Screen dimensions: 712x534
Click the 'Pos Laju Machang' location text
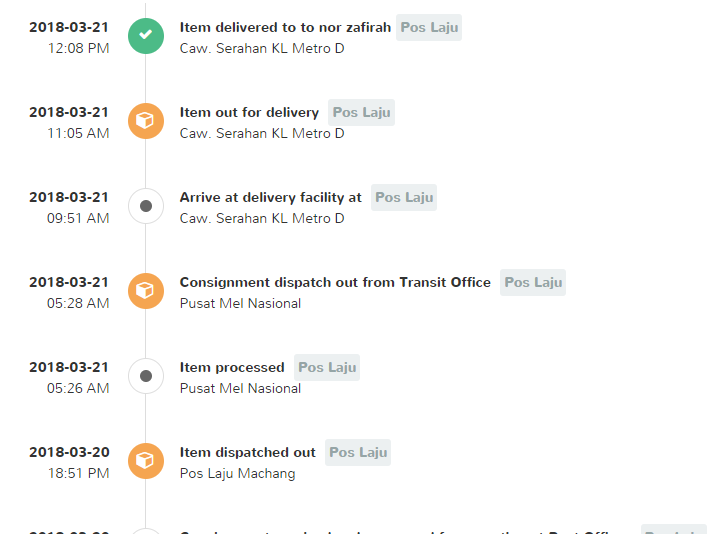tap(237, 474)
